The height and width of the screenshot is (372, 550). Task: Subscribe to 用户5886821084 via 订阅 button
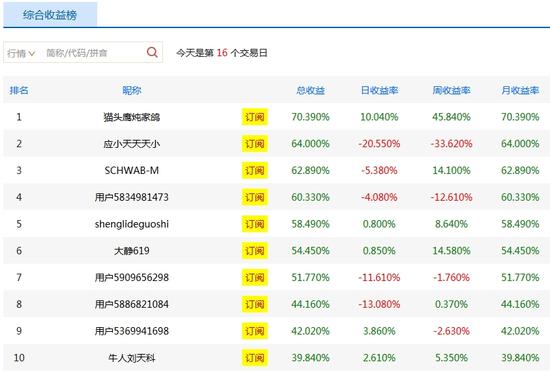(255, 304)
